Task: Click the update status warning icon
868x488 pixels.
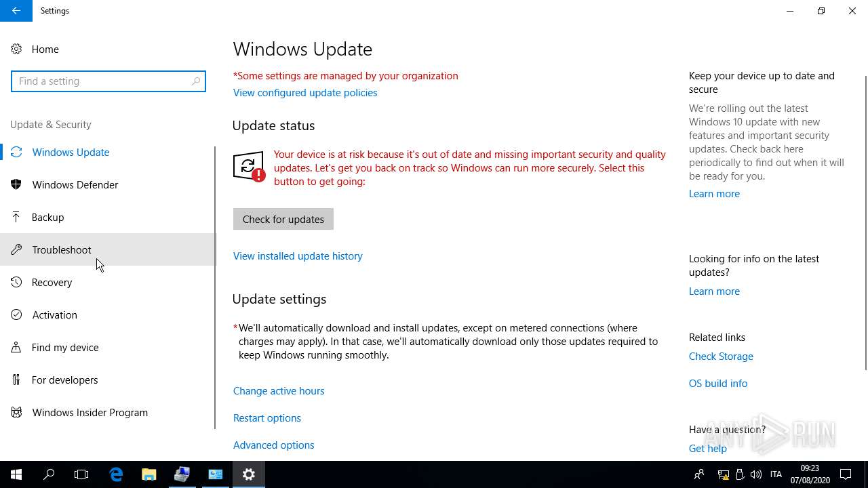Action: pyautogui.click(x=249, y=167)
